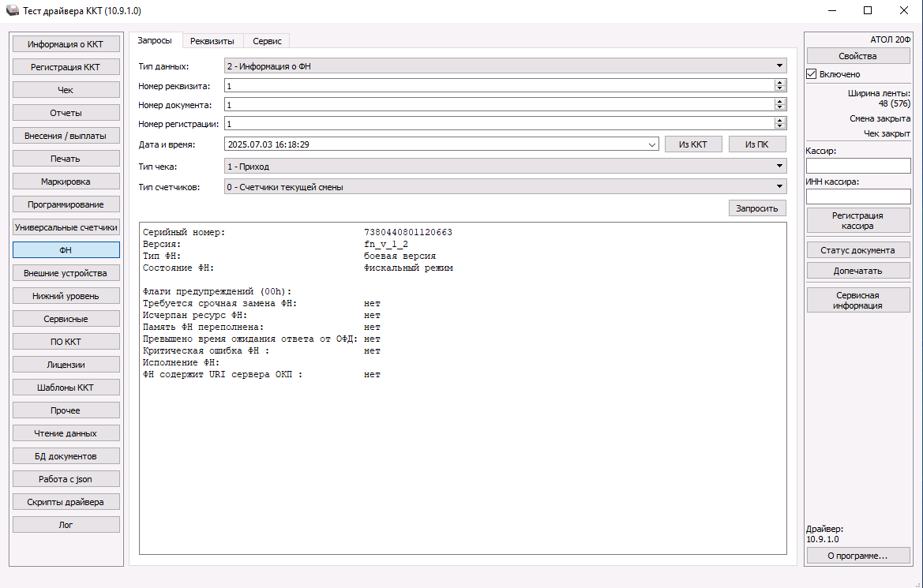Open the Работа с json section
The image size is (923, 588).
[x=66, y=479]
